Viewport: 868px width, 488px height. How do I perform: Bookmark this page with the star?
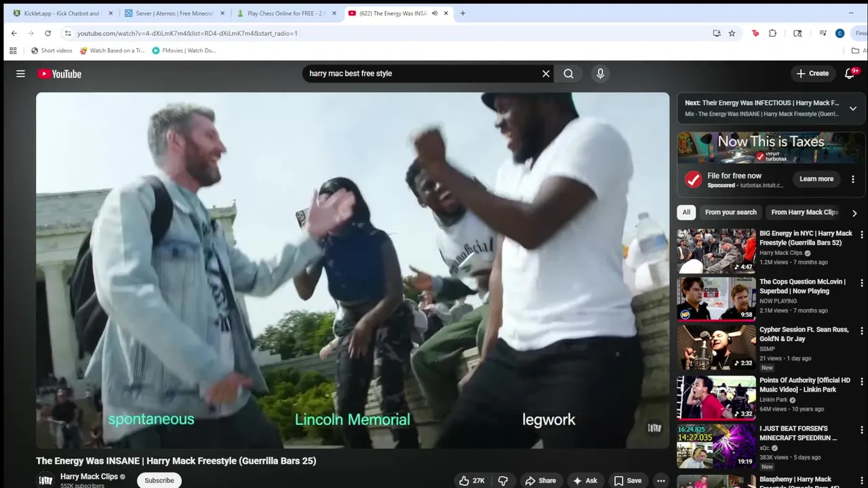[732, 33]
